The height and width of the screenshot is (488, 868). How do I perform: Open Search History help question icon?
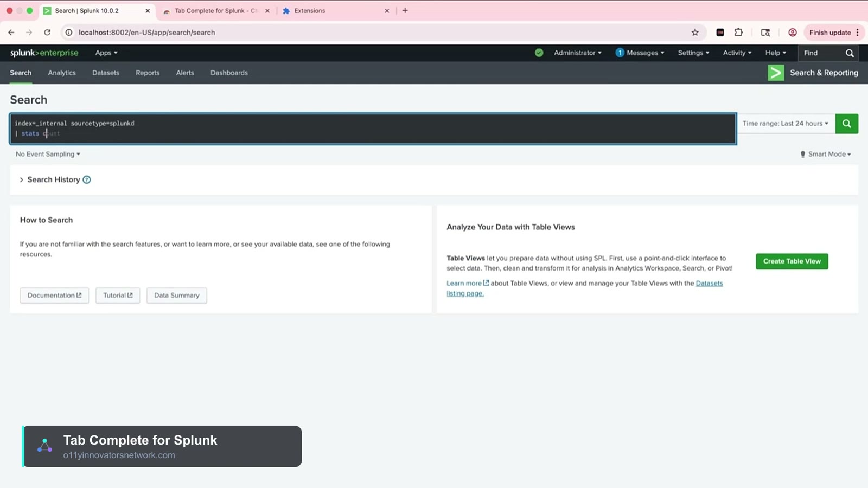(86, 179)
